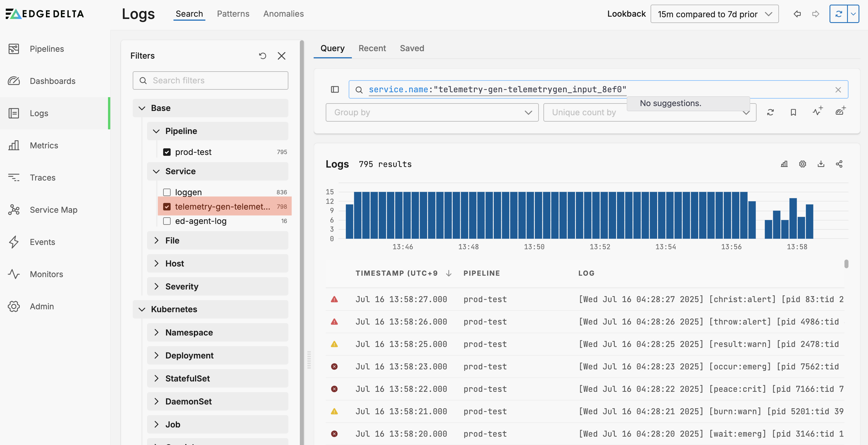Sort by the Timestamp column header

(x=403, y=273)
